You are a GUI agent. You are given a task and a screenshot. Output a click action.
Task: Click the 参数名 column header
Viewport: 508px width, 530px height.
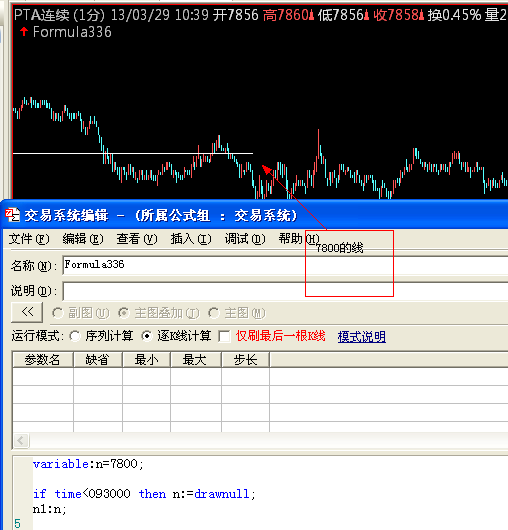click(43, 360)
